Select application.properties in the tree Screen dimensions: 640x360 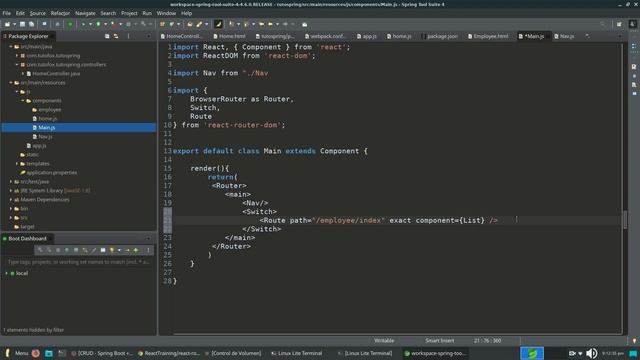click(x=51, y=173)
